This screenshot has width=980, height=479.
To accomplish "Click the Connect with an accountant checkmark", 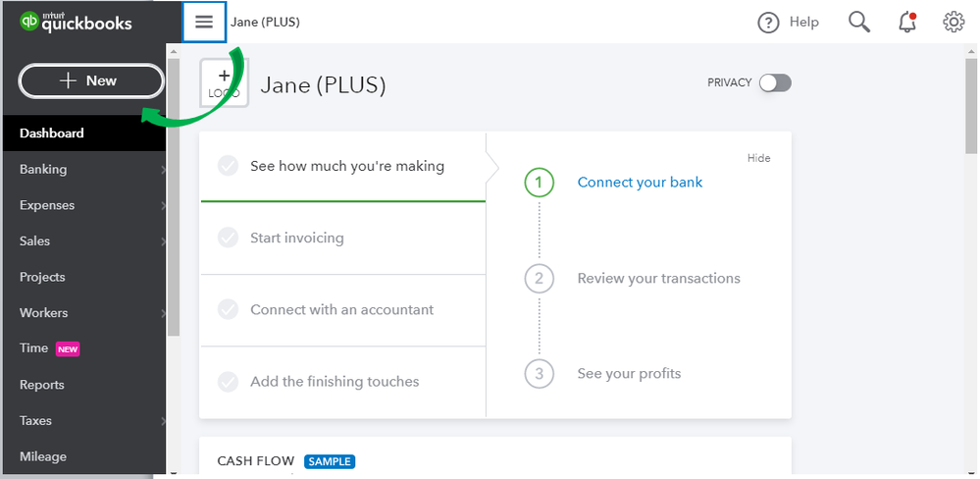I will coord(228,309).
